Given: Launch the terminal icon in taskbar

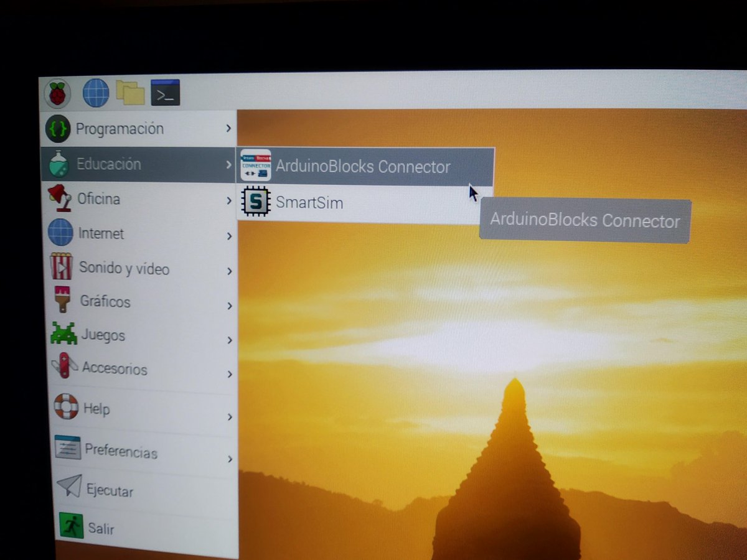Looking at the screenshot, I should tap(166, 92).
